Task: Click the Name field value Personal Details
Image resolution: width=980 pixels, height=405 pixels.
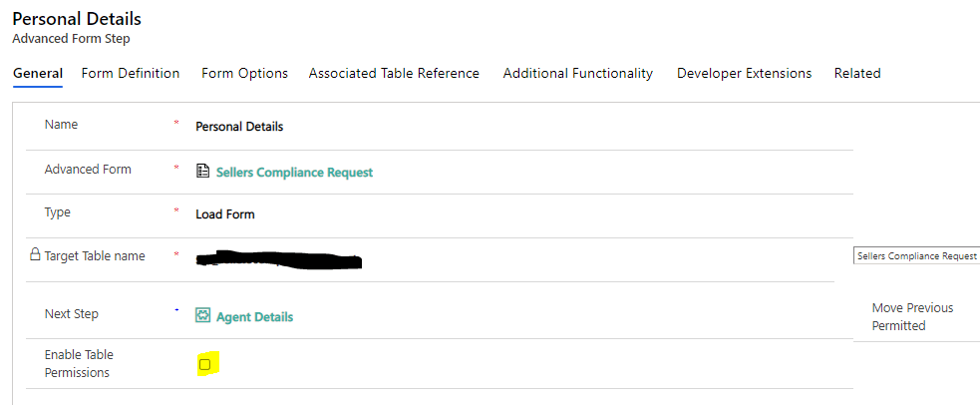Action: (x=239, y=127)
